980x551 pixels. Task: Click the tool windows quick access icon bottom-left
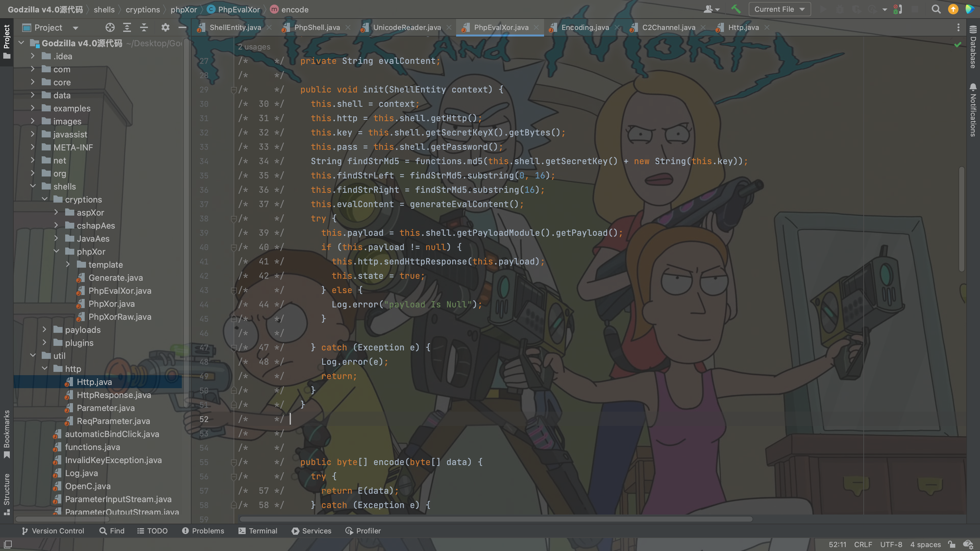(7, 544)
